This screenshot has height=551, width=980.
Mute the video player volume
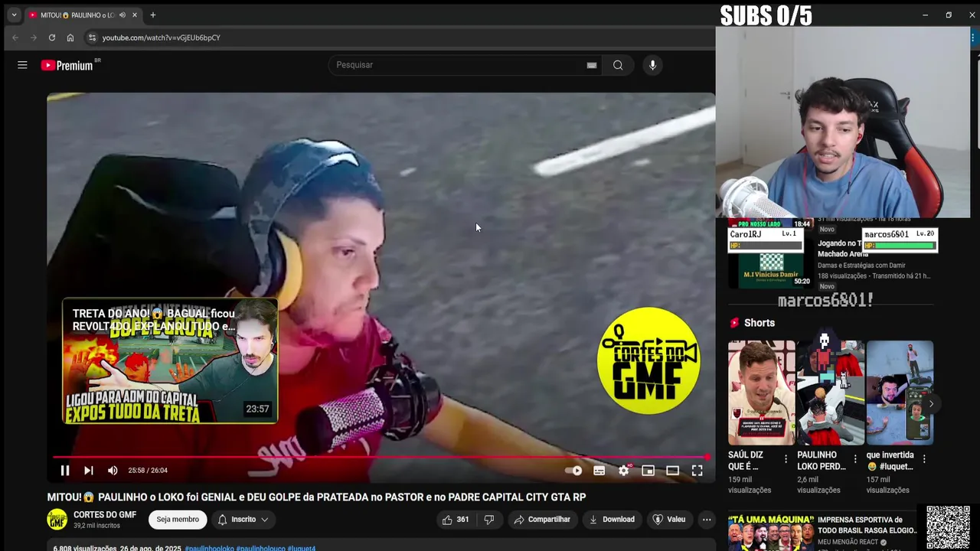point(113,471)
